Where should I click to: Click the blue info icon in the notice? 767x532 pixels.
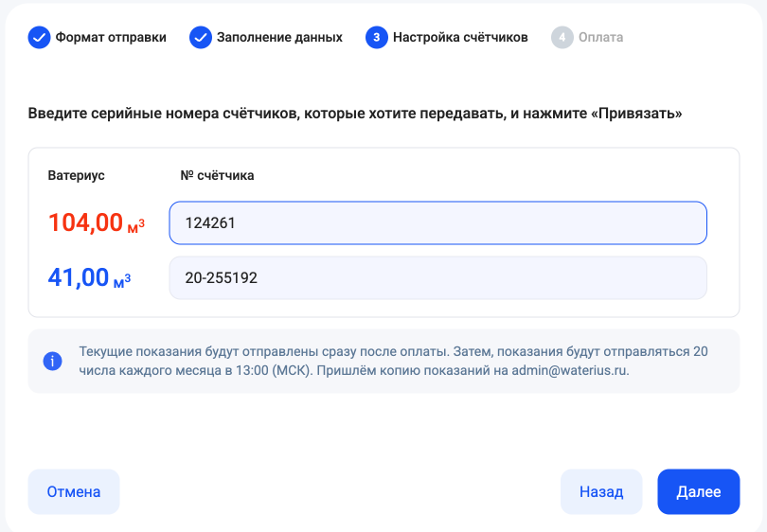[x=53, y=361]
